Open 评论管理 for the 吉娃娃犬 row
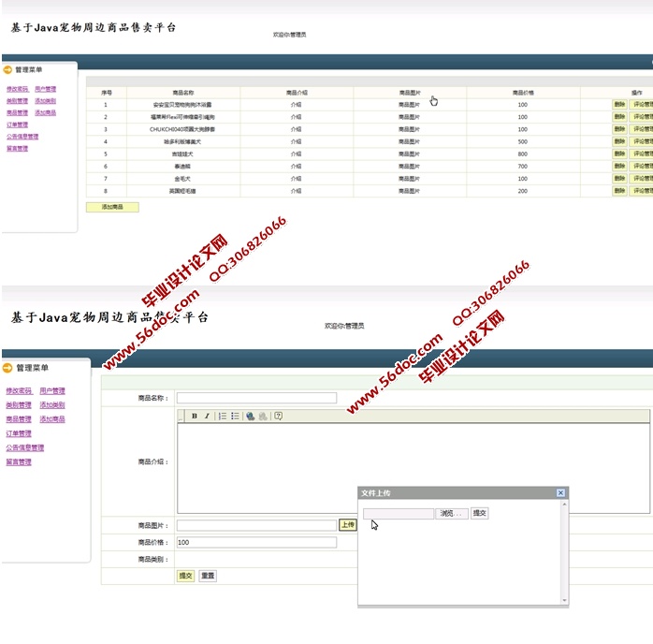653x644 pixels. pyautogui.click(x=642, y=154)
